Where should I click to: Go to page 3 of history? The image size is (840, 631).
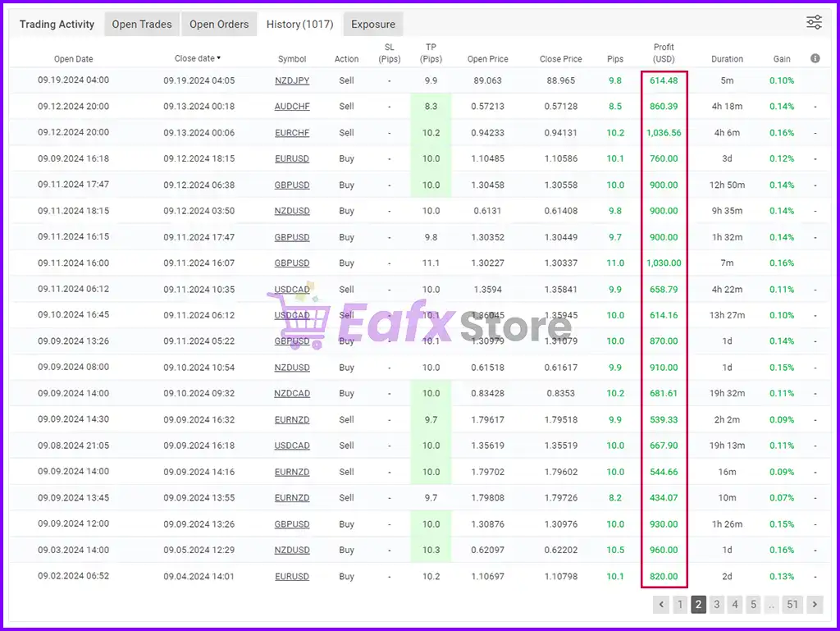tap(716, 605)
